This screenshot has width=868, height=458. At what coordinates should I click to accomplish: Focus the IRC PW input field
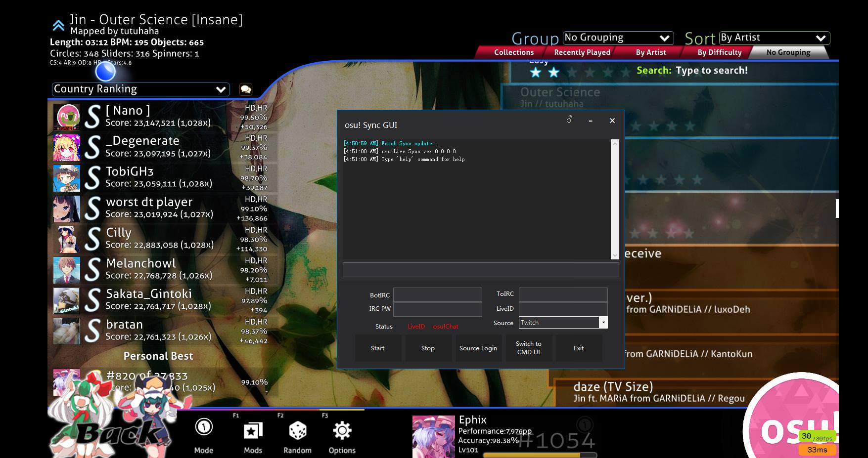(x=438, y=309)
